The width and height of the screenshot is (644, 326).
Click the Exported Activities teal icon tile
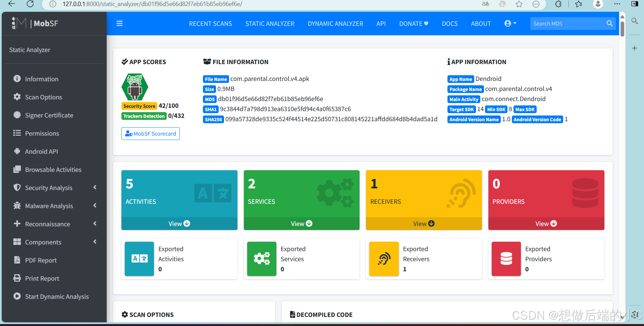pos(140,259)
